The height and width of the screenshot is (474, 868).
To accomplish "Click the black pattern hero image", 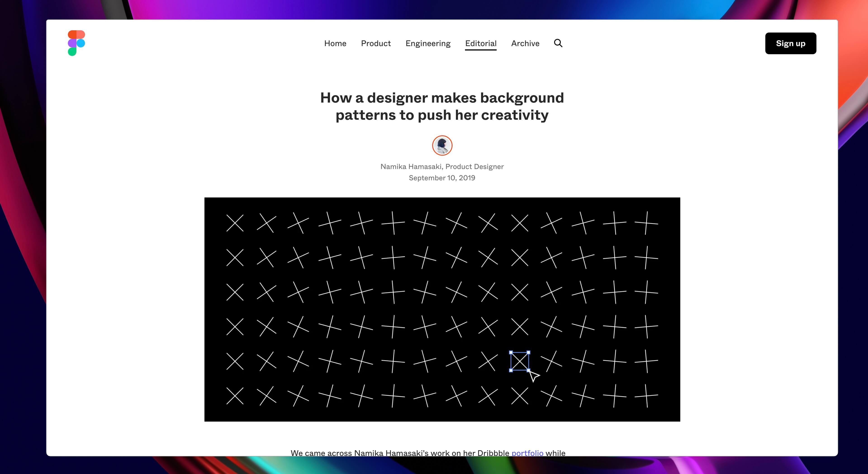I will [x=442, y=309].
